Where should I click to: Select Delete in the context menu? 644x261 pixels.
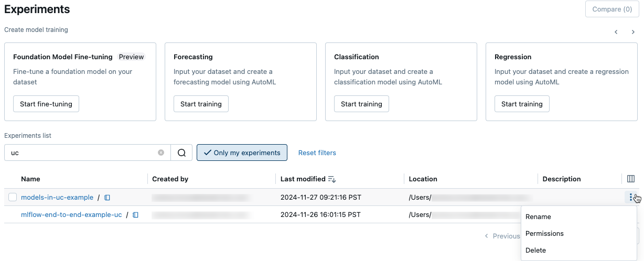pos(535,250)
